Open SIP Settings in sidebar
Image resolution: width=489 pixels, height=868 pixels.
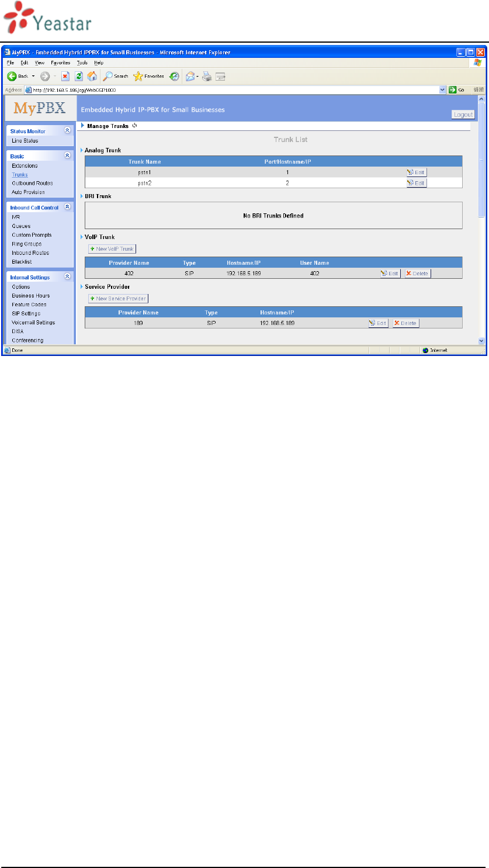click(26, 314)
